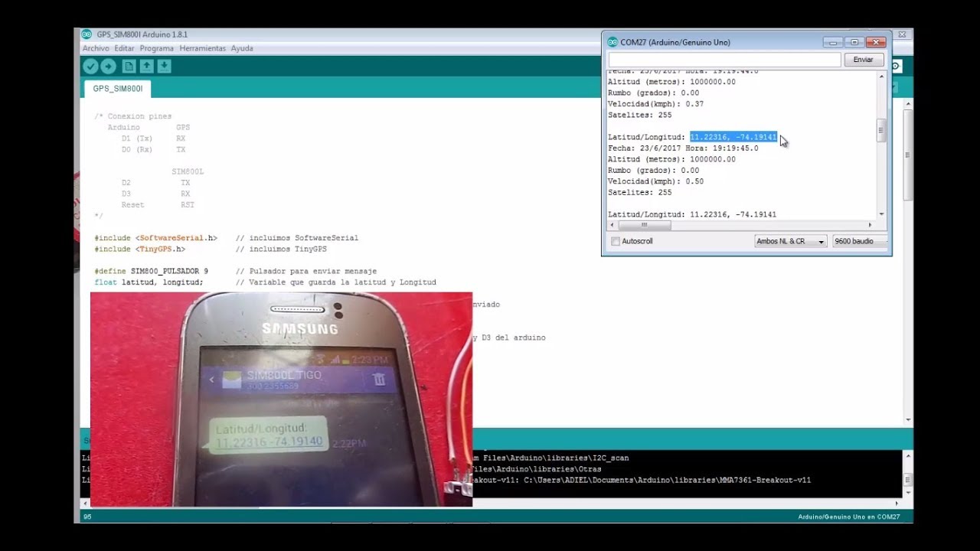980x551 pixels.
Task: Tap the coordinates link in phone SMS bubble
Action: coord(269,442)
